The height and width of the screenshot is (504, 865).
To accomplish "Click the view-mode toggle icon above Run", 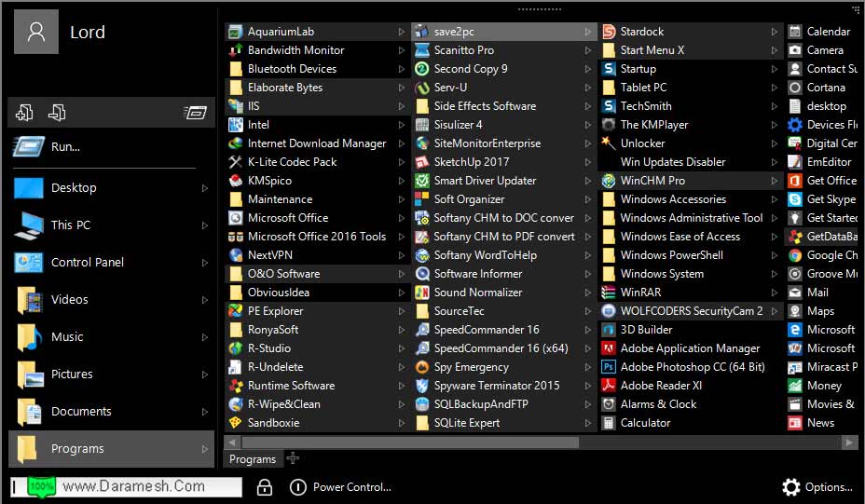I will click(x=195, y=113).
